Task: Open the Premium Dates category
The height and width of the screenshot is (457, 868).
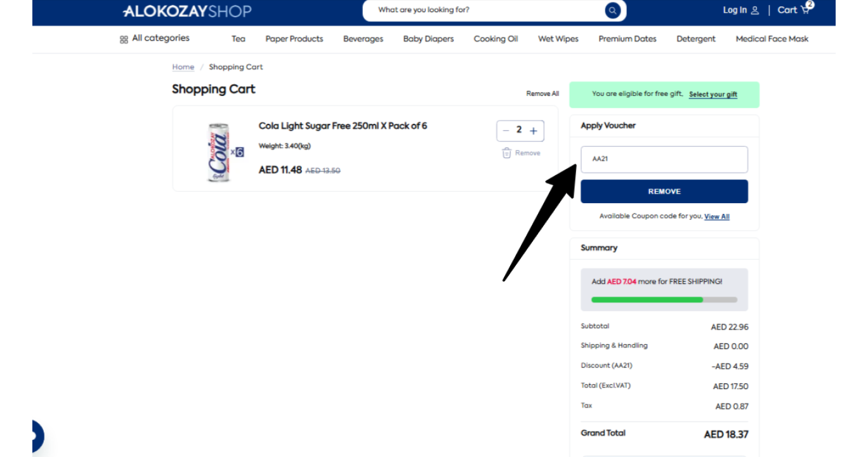Action: [628, 39]
